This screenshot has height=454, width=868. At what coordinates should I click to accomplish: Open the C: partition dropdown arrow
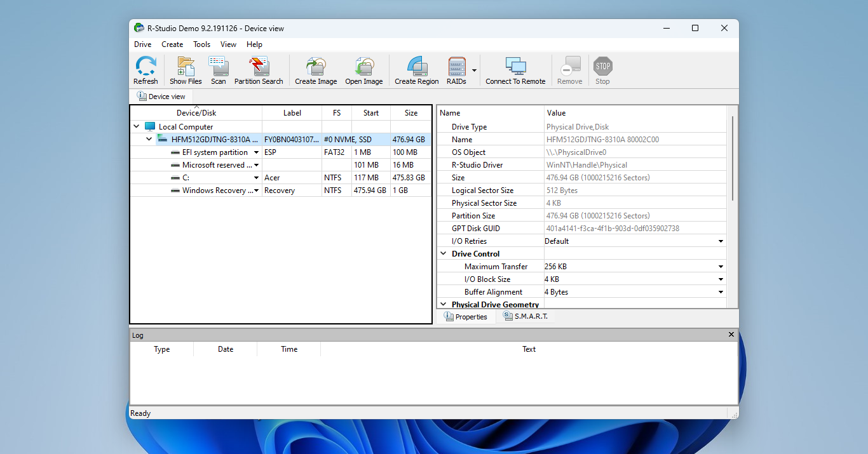pos(257,178)
